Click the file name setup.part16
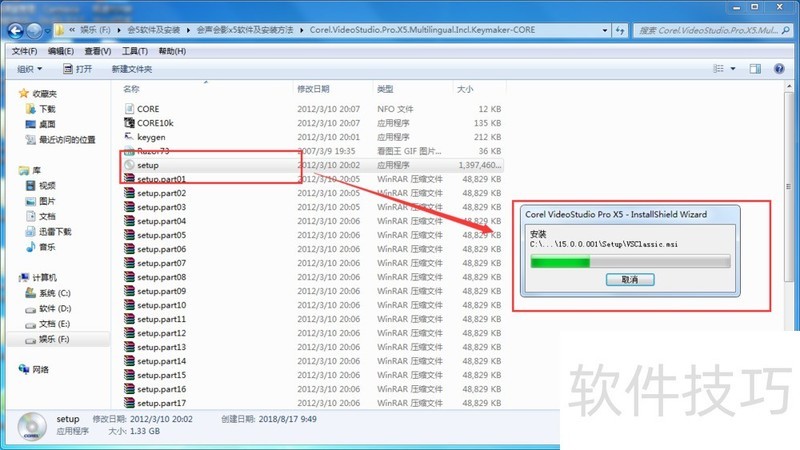 coord(161,389)
